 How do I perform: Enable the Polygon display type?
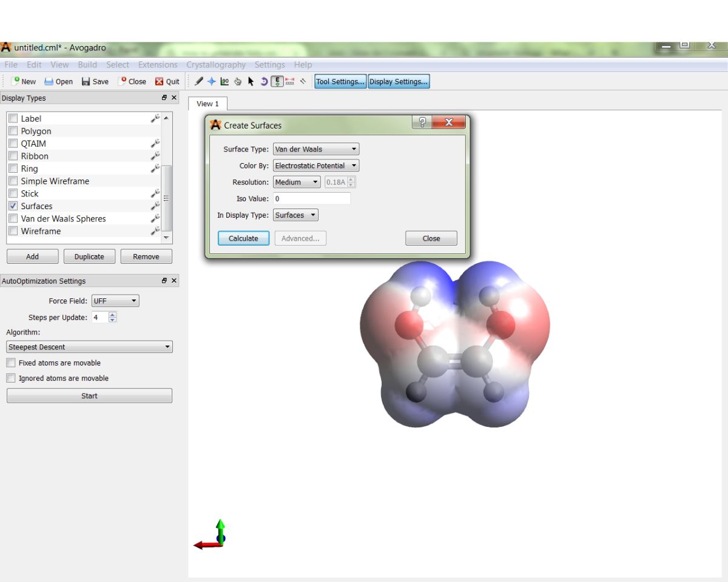13,131
